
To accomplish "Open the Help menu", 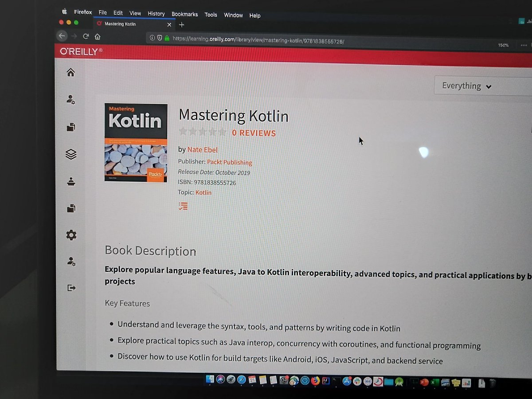I will click(x=255, y=16).
